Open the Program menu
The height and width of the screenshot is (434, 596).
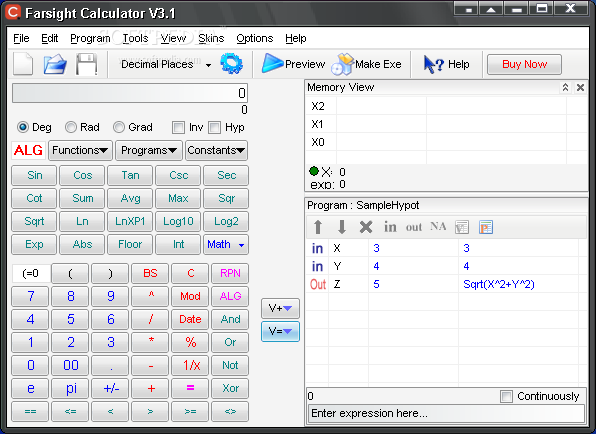coord(90,38)
